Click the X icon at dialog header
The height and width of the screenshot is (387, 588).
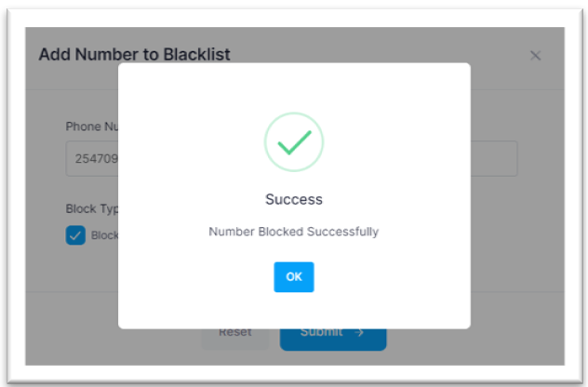tap(535, 56)
